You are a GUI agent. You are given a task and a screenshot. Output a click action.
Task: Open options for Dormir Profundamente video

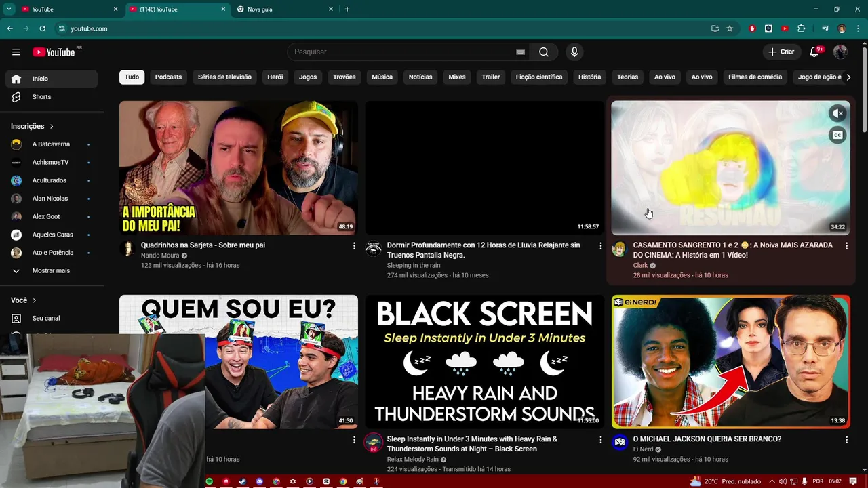tap(600, 246)
